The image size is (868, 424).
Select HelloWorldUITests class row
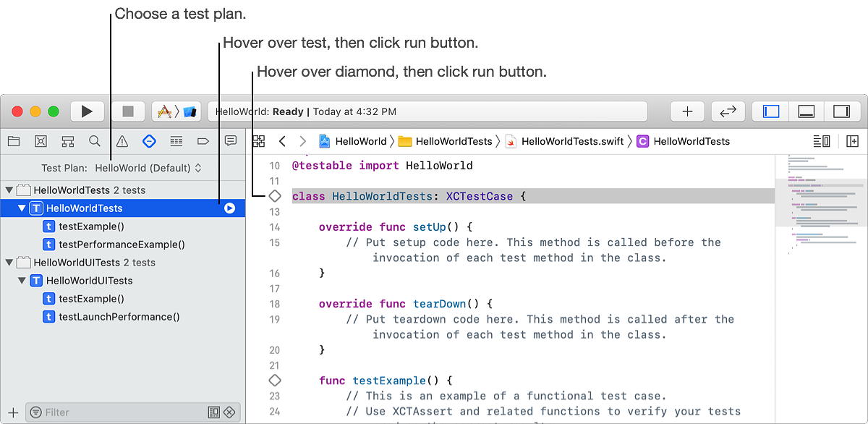click(x=123, y=281)
